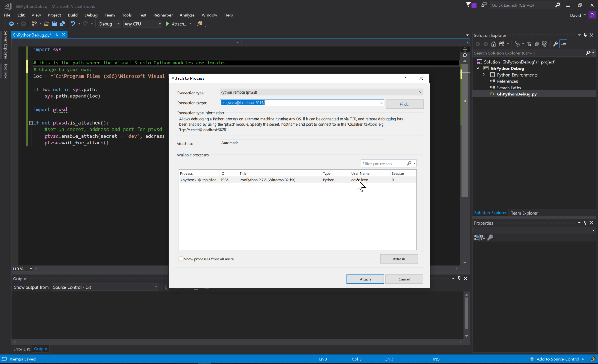Pin the GhPythonDebug.py editor tab

[x=57, y=35]
